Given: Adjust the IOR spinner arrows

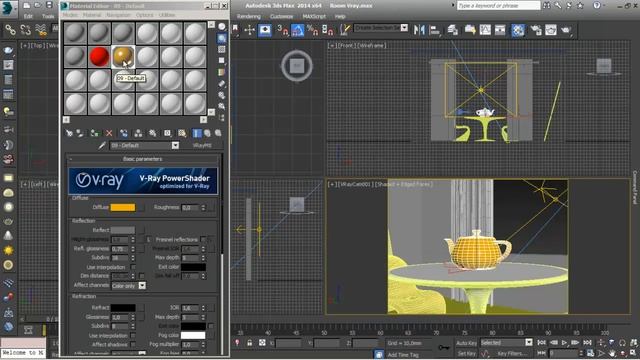Looking at the screenshot, I should coord(203,308).
